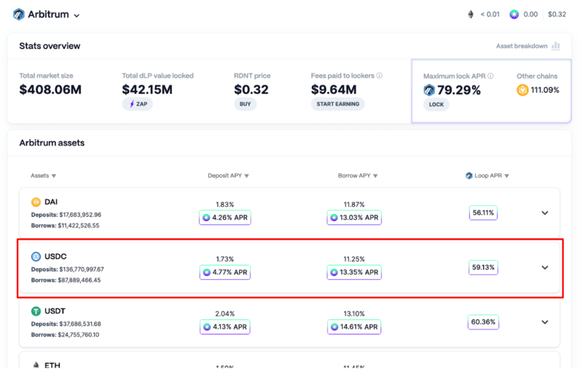Screen dimensions: 583x392
Task: Click the $9.64M fees paid value
Action: click(x=334, y=90)
